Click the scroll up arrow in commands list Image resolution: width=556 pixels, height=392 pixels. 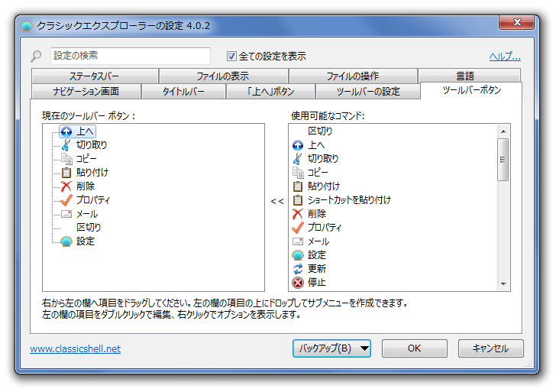(x=503, y=131)
